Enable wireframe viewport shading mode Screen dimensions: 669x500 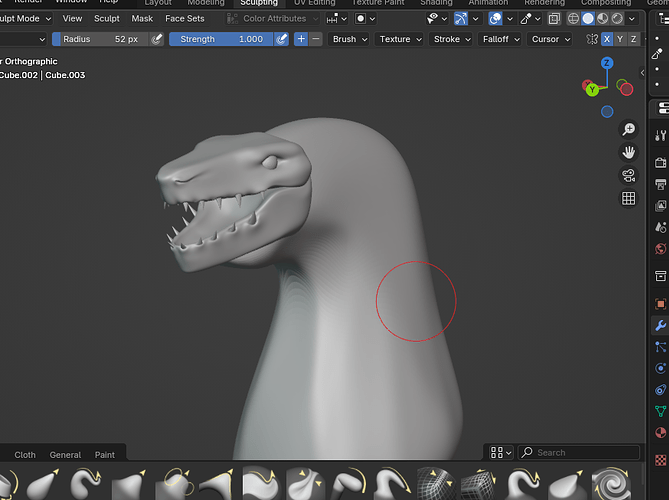pos(573,19)
